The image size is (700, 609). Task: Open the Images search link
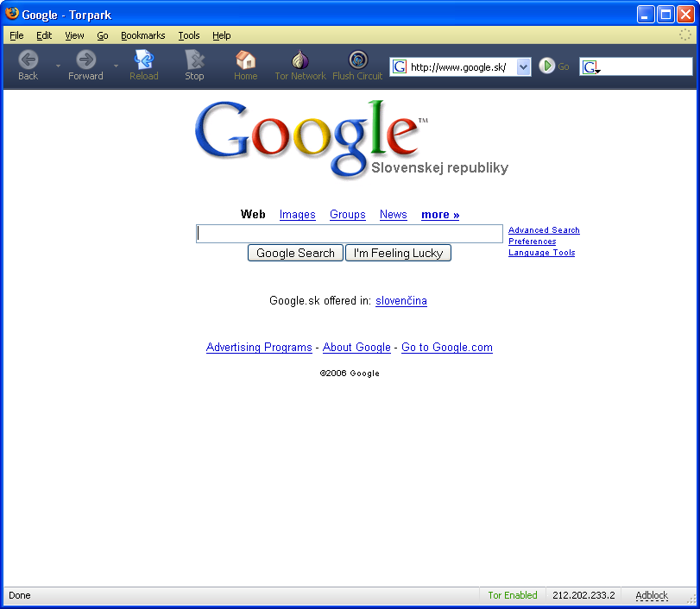297,215
